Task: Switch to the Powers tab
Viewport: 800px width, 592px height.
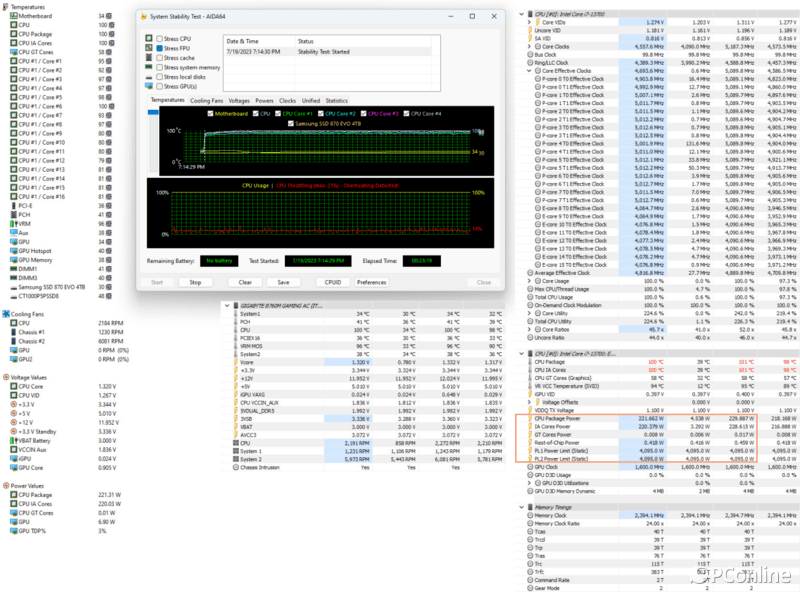Action: [264, 101]
